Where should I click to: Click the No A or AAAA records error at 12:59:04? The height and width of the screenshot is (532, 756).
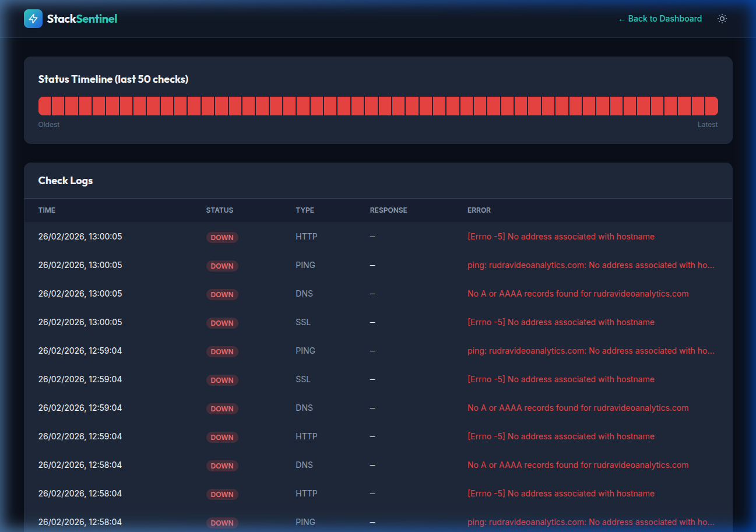pos(578,408)
